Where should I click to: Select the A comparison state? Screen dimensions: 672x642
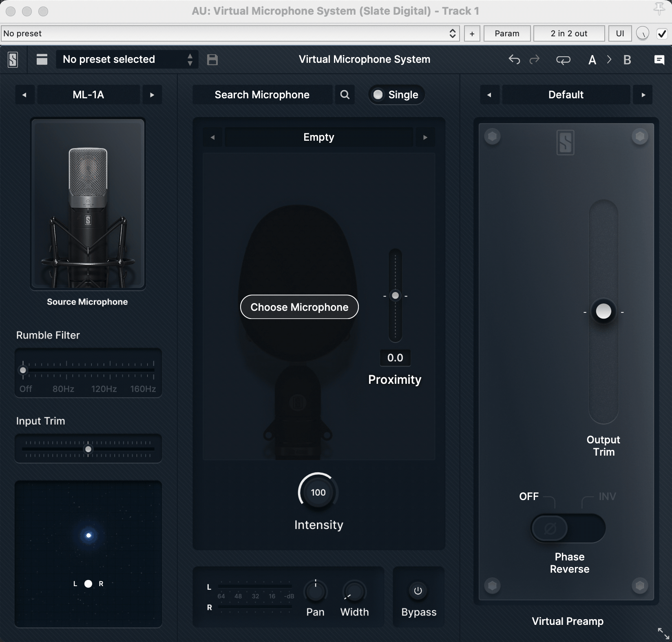pos(592,60)
